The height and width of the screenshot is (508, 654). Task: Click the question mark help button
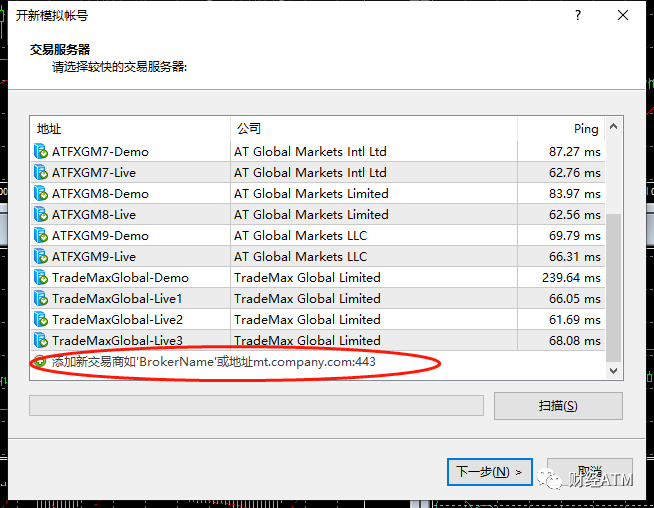578,15
